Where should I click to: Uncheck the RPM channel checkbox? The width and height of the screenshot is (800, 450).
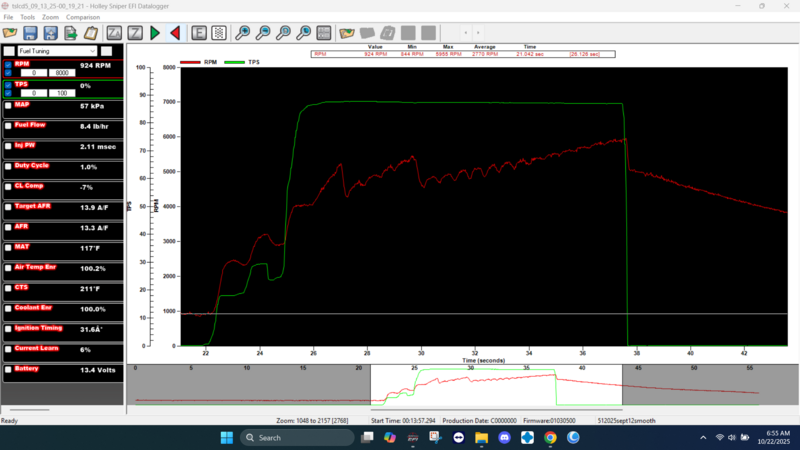click(9, 64)
